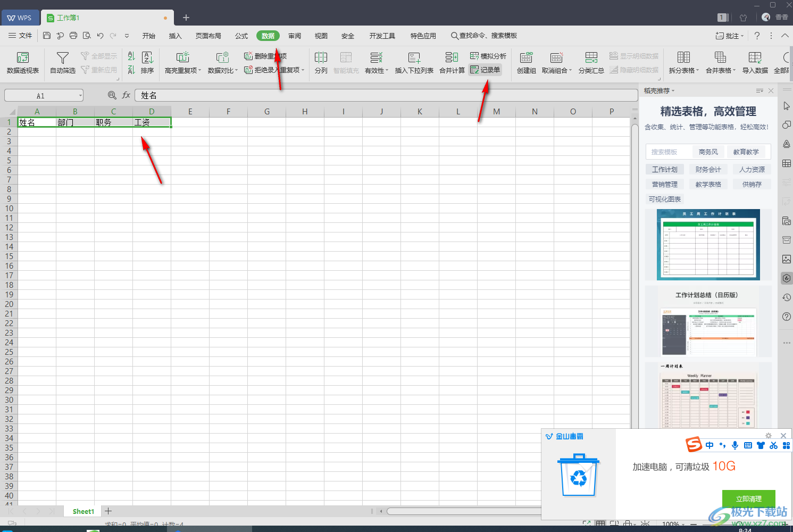This screenshot has width=793, height=532.
Task: Click the formula bar containing 姓名
Action: tap(386, 95)
